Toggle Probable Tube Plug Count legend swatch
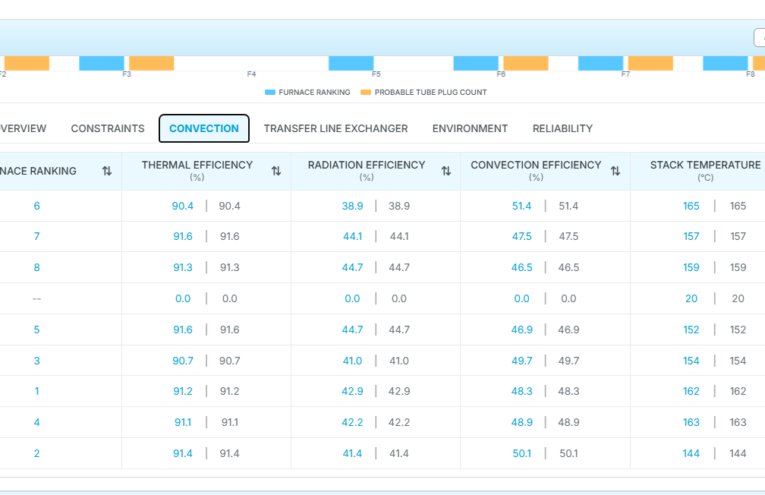Screen dimensions: 765x495 point(365,92)
